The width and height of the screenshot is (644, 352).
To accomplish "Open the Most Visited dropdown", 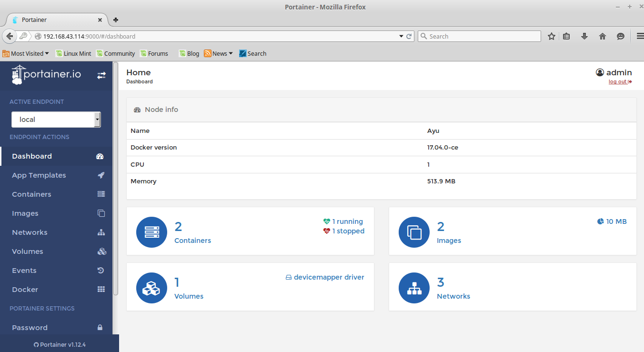I will coord(26,53).
